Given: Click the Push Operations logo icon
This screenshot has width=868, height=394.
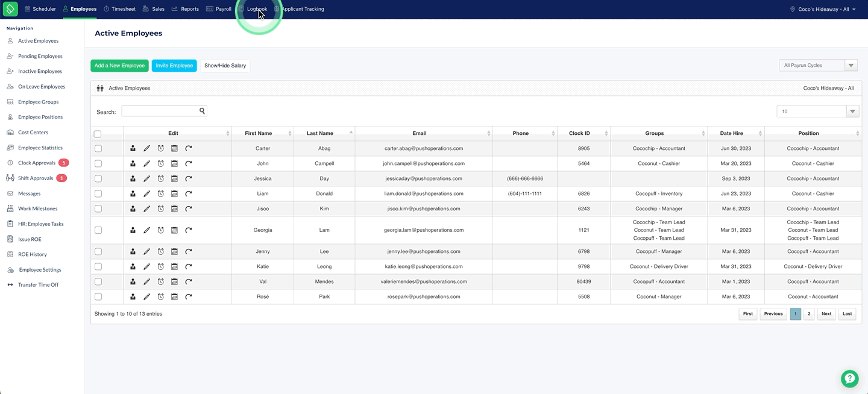Looking at the screenshot, I should 10,9.
